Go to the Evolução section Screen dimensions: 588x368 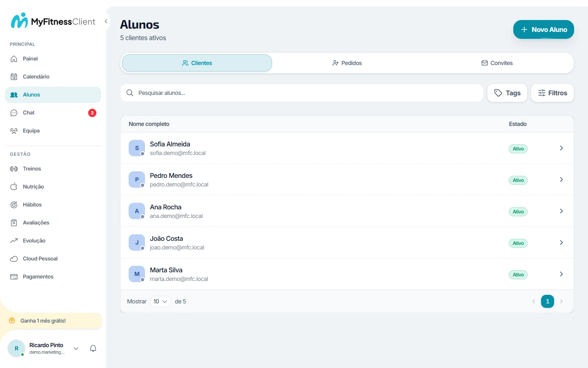click(x=53, y=241)
